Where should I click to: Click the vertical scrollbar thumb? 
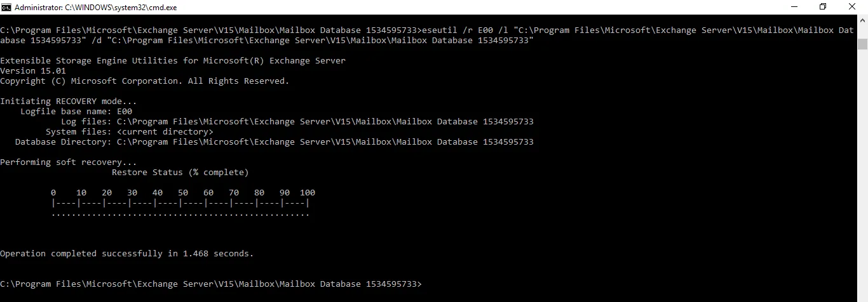(862, 44)
